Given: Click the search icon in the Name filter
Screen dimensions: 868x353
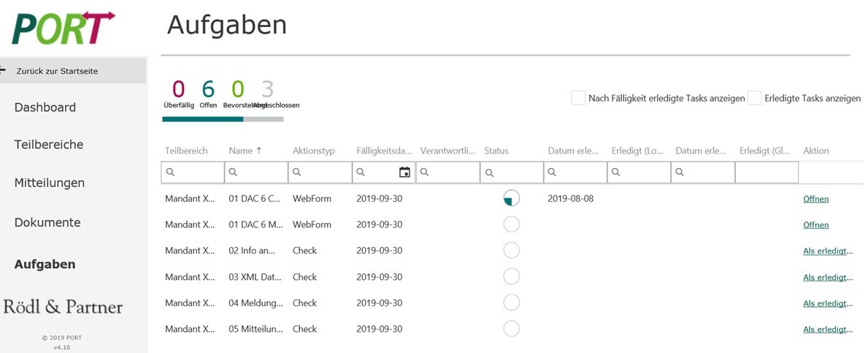Looking at the screenshot, I should coord(234,172).
